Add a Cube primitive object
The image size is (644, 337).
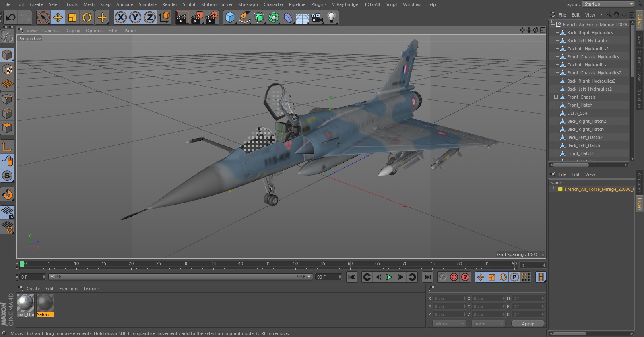pyautogui.click(x=230, y=17)
